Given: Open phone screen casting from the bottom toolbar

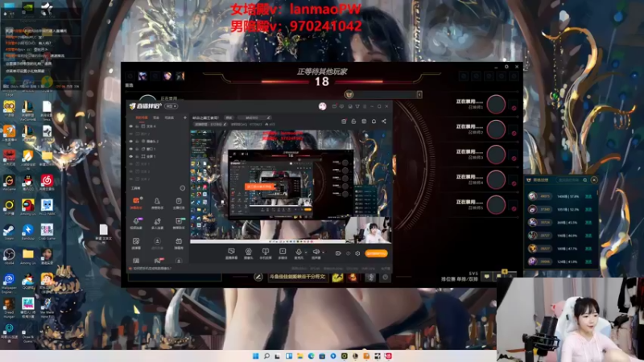Looking at the screenshot, I should pyautogui.click(x=266, y=253).
